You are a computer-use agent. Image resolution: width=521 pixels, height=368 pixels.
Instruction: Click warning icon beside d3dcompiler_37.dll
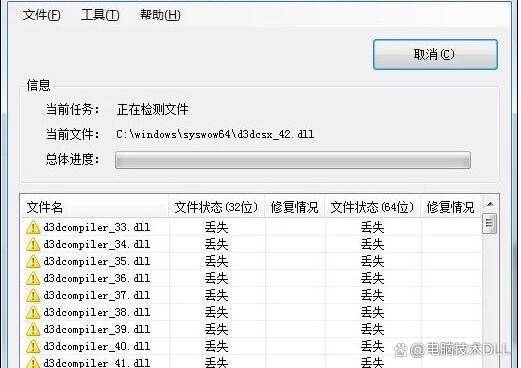point(33,295)
